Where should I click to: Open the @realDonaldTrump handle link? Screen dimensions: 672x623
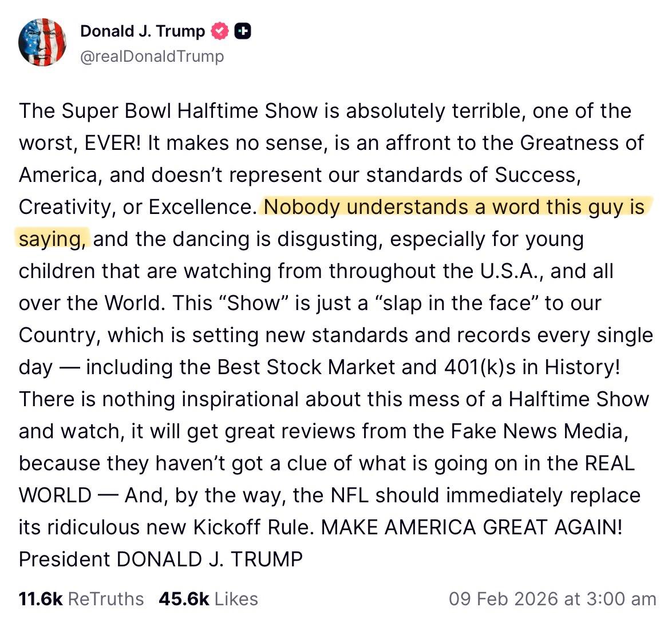click(152, 56)
